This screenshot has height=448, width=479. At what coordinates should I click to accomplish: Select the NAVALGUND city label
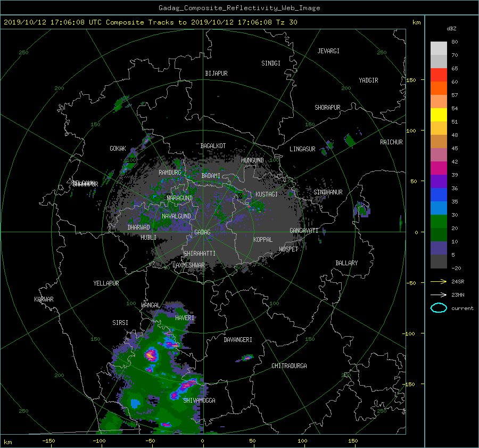176,216
